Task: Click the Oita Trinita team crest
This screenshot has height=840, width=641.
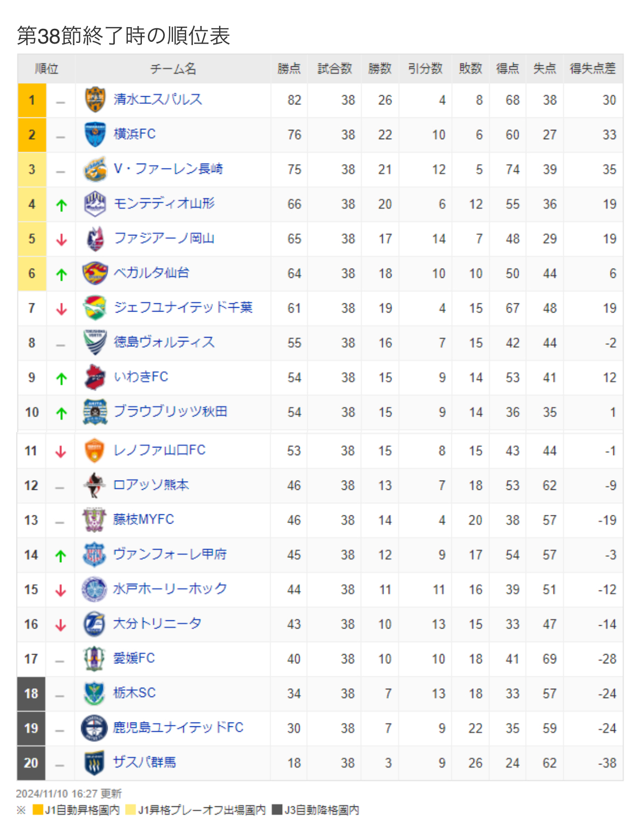Action: pyautogui.click(x=95, y=624)
